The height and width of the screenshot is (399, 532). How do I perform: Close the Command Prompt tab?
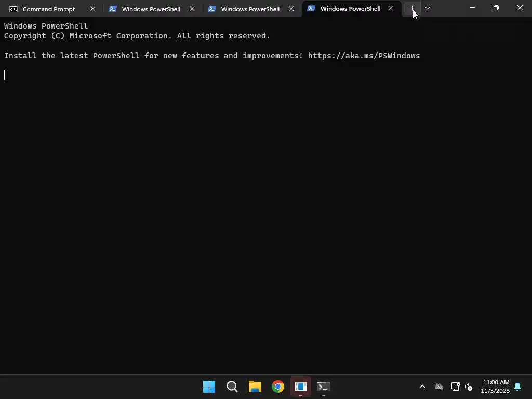[x=92, y=9]
